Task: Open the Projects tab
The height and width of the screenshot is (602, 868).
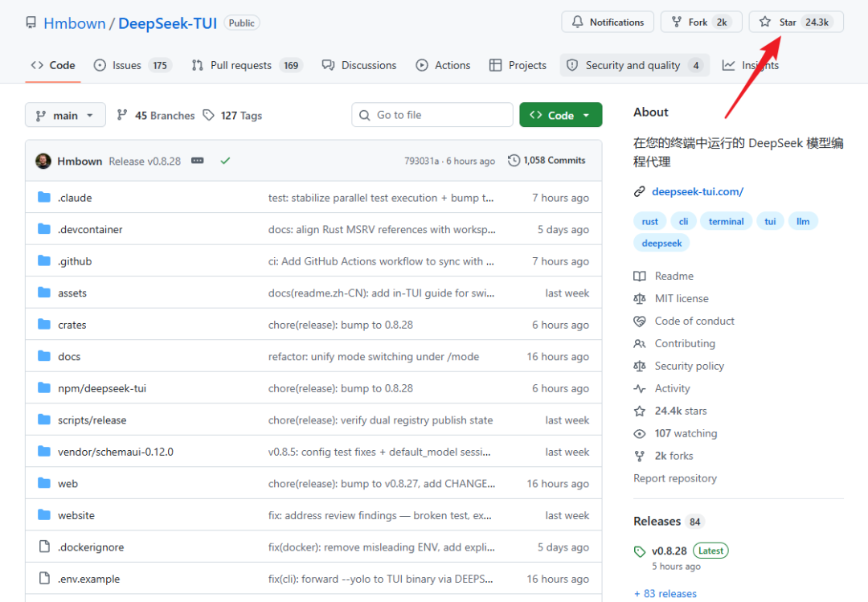Action: click(x=518, y=65)
